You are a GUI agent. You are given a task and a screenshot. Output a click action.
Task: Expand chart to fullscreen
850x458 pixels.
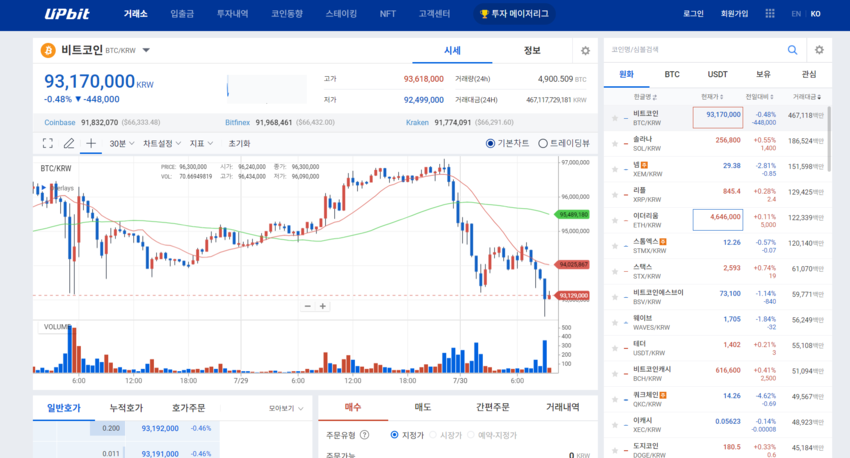coord(48,143)
